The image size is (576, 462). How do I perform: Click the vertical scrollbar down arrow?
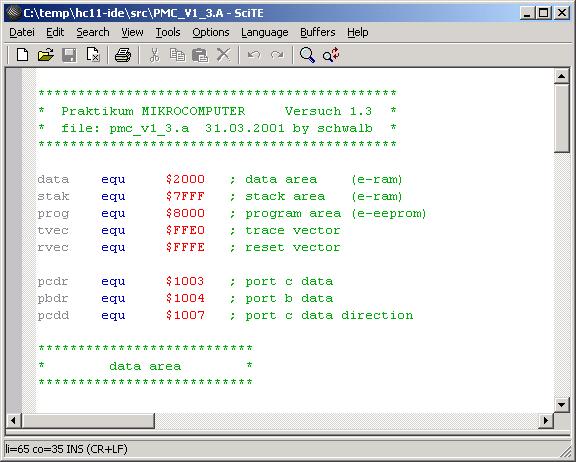(561, 405)
